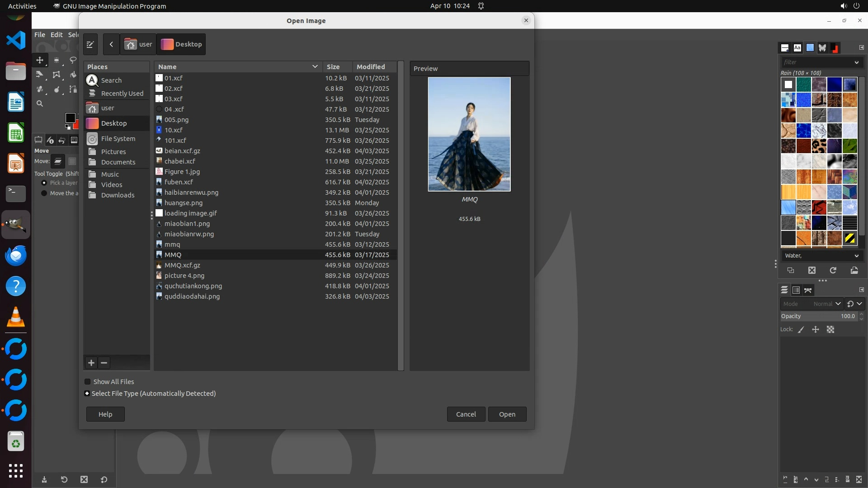Screen dimensions: 868x488
Task: Select the Zoom magnifier tool
Action: [x=40, y=103]
